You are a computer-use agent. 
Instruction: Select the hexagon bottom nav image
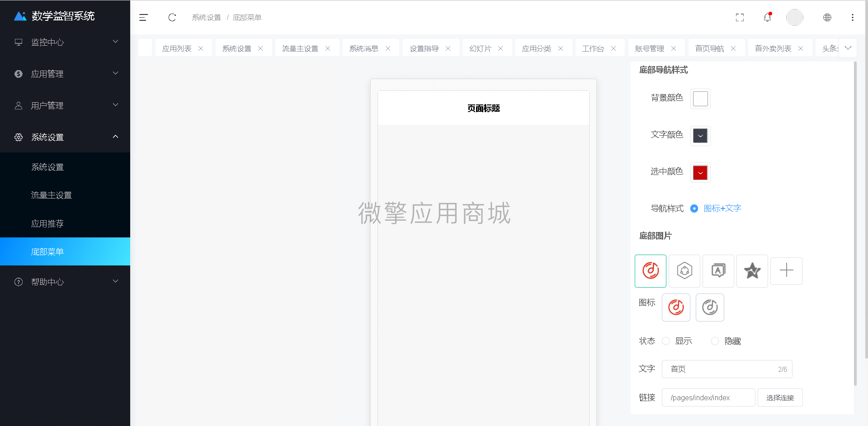(684, 271)
